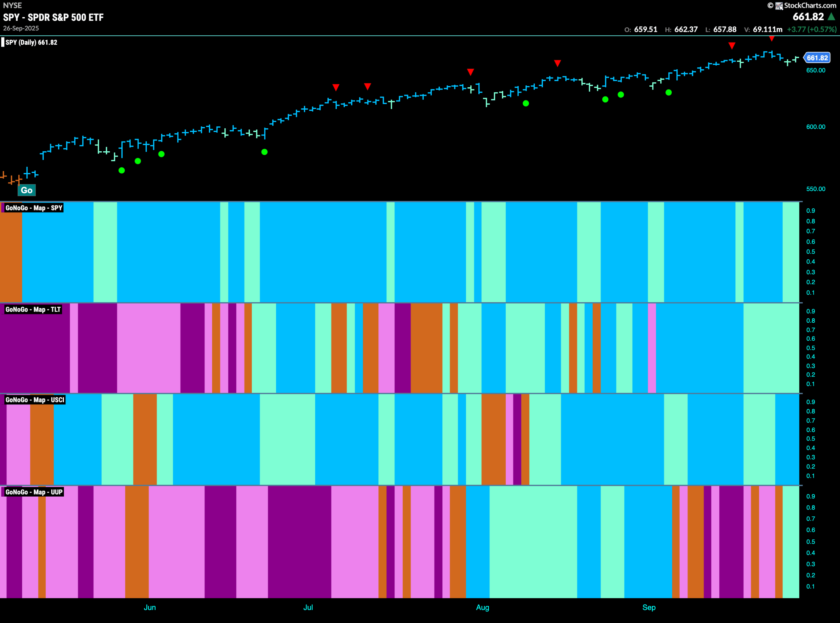Viewport: 840px width, 623px height.
Task: Select the GoNoGo - Map - TLT panel label
Action: [33, 310]
